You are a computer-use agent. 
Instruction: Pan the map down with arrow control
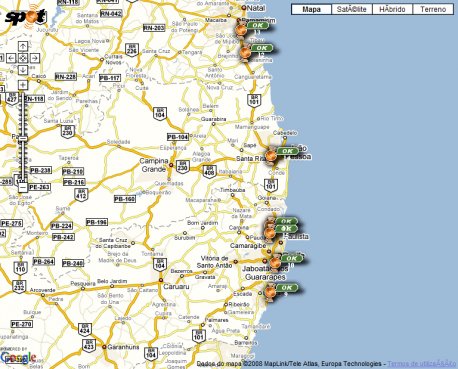(x=23, y=70)
